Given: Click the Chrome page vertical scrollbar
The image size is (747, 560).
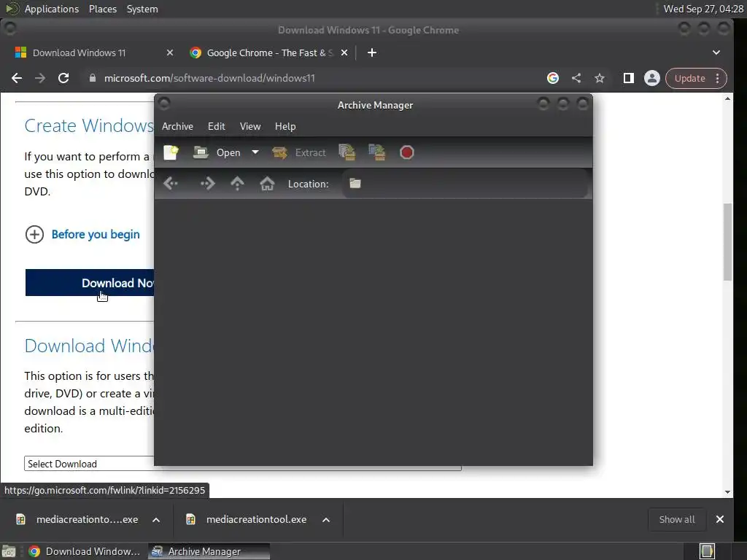Looking at the screenshot, I should (727, 242).
